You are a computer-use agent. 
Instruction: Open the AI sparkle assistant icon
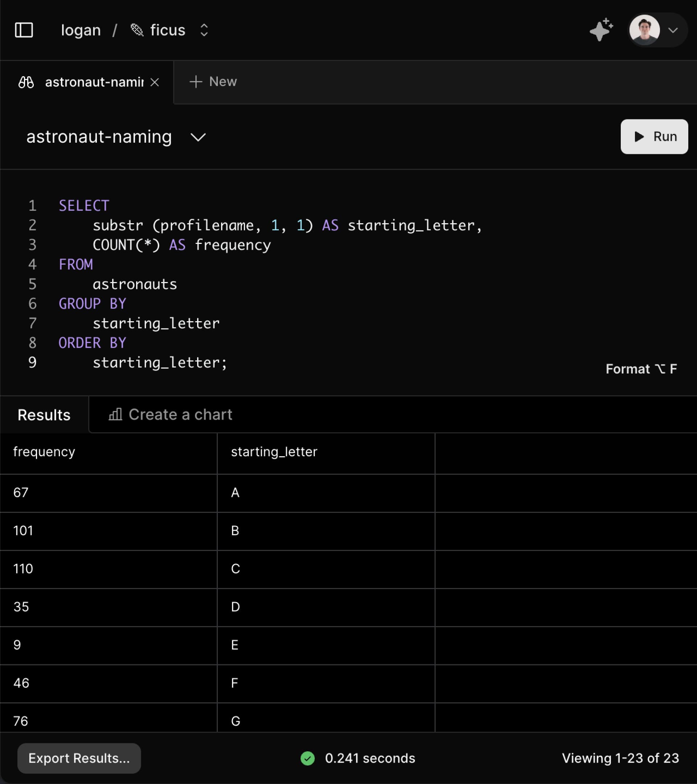(601, 29)
